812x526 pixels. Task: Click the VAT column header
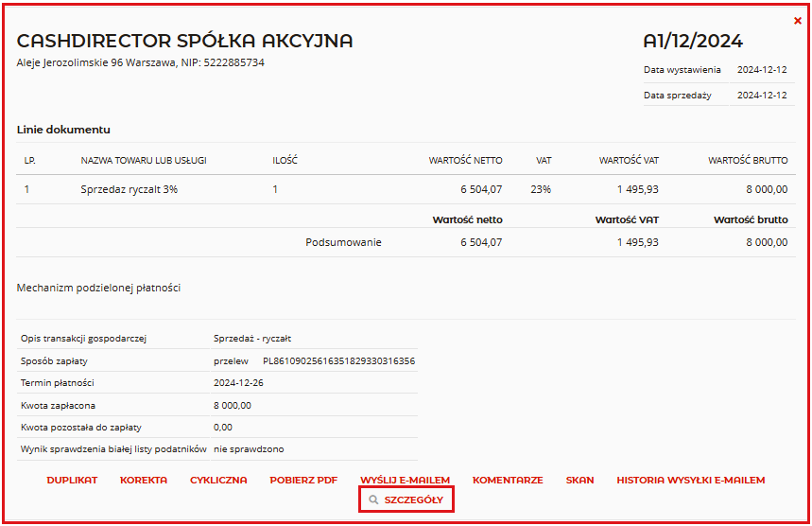click(x=544, y=161)
